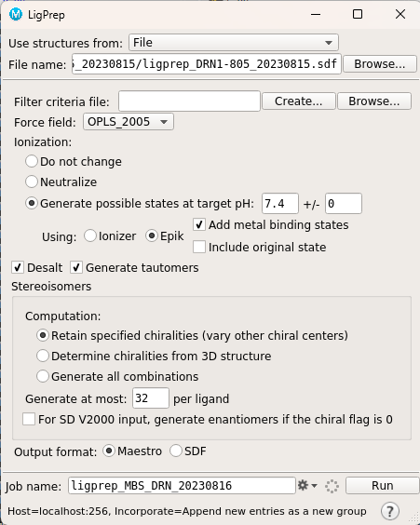
Task: Choose SDF output format
Action: [x=176, y=451]
